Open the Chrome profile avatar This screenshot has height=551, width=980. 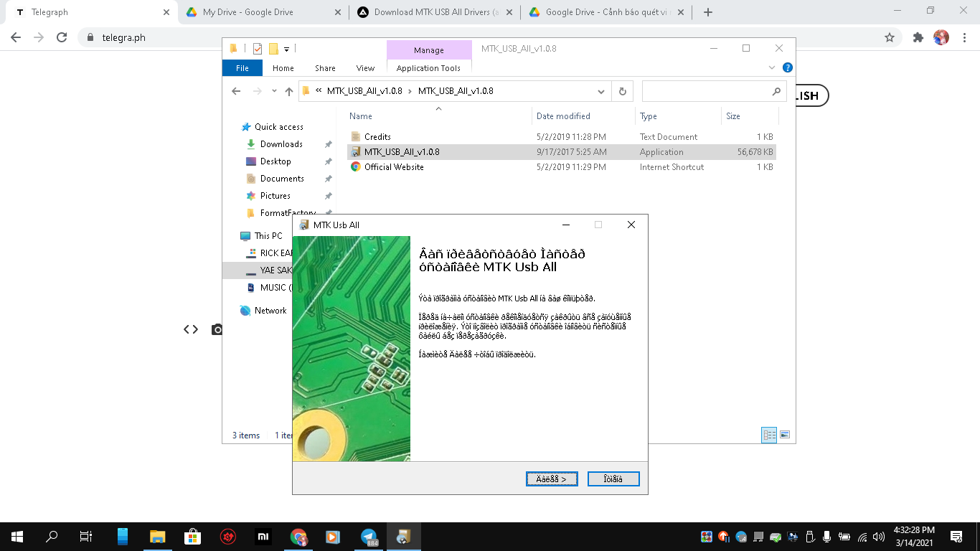pos(941,37)
